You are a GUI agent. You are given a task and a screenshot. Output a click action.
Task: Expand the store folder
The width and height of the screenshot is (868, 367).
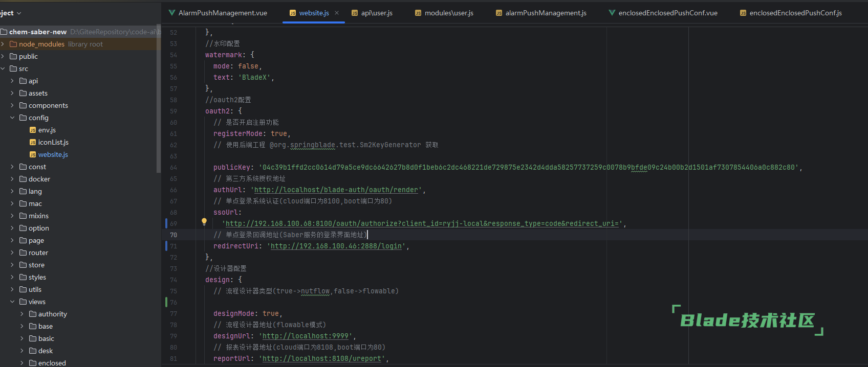[12, 265]
